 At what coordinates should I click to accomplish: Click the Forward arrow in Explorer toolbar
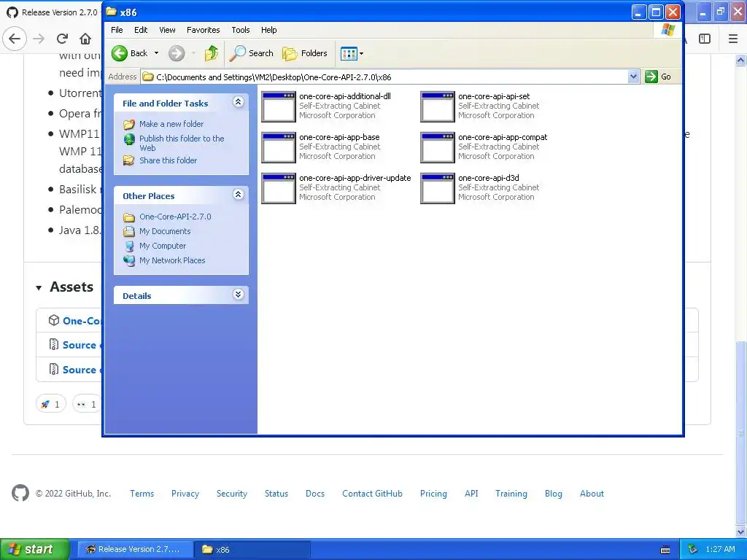(177, 53)
